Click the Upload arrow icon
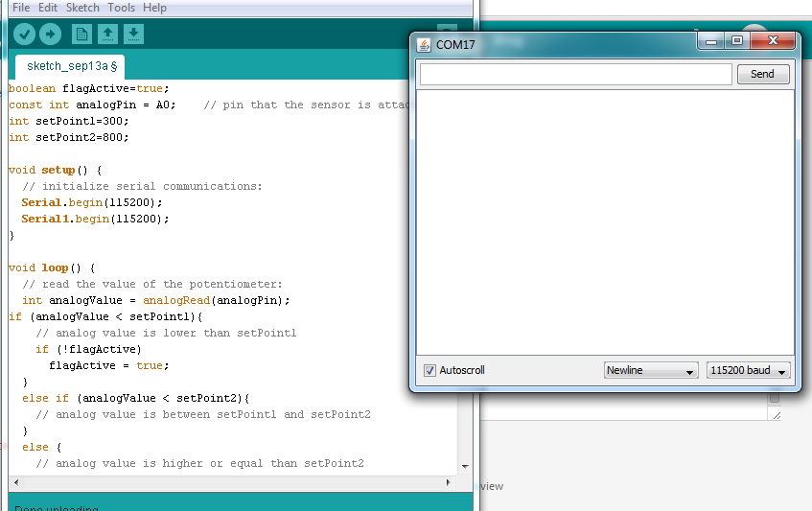The width and height of the screenshot is (812, 511). (x=50, y=35)
